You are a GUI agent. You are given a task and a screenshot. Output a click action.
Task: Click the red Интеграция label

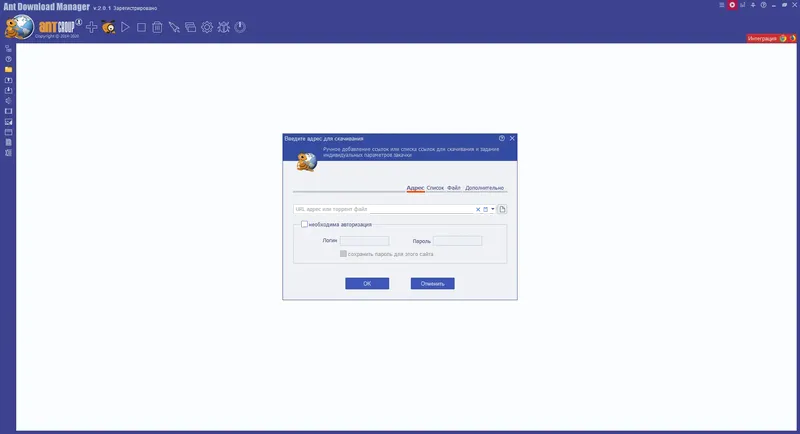coord(762,38)
